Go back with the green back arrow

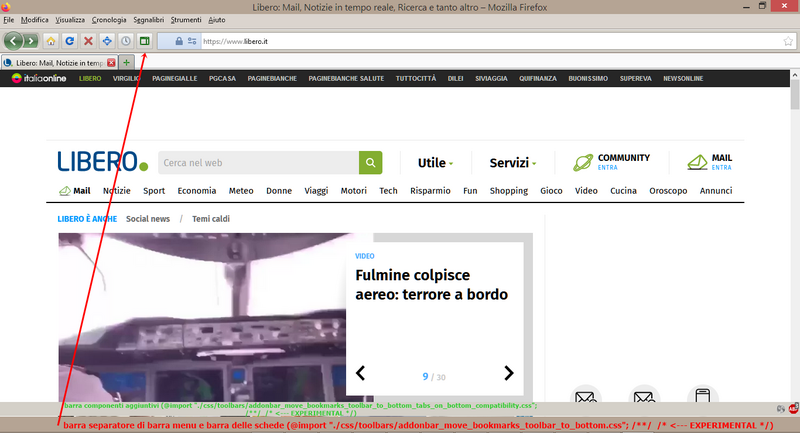13,41
